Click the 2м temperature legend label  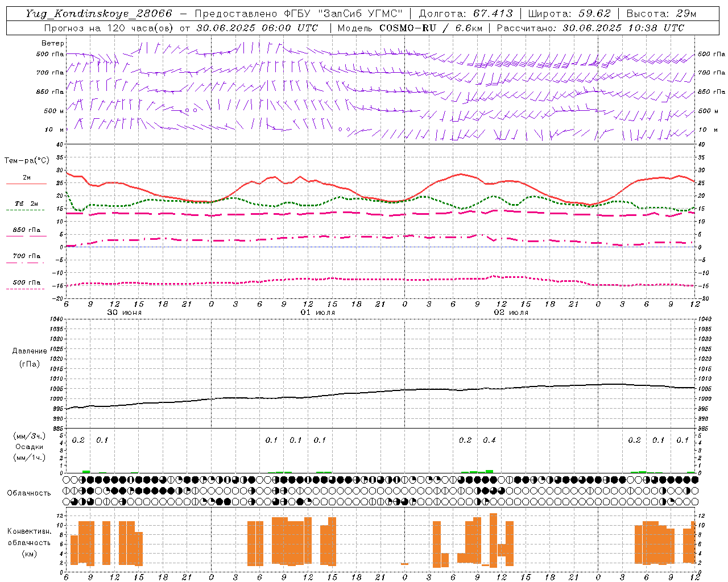[27, 177]
